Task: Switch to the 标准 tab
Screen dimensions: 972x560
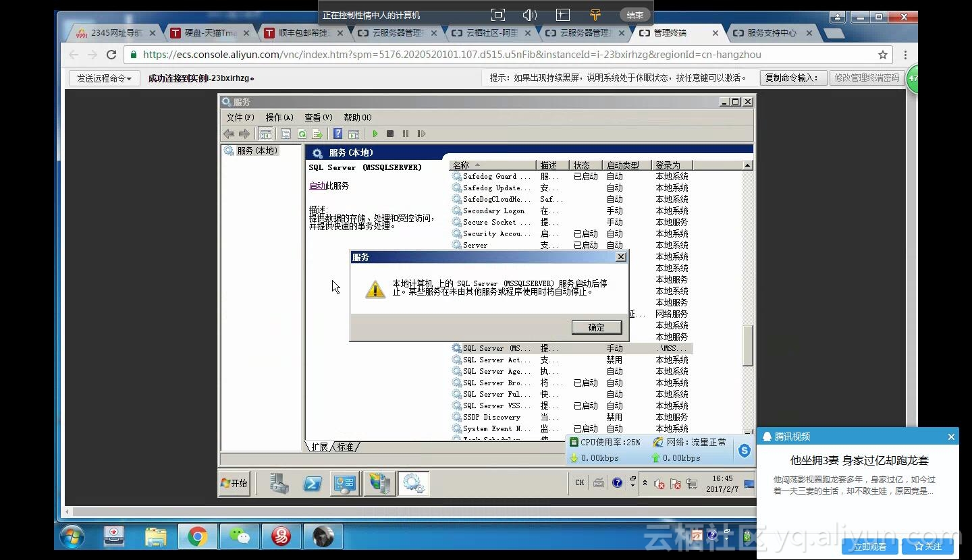Action: [345, 447]
